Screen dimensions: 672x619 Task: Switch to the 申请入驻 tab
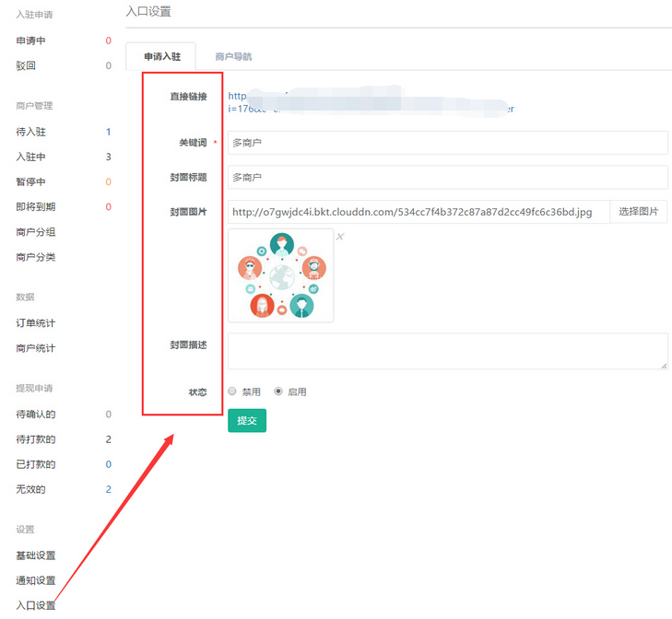click(x=162, y=56)
